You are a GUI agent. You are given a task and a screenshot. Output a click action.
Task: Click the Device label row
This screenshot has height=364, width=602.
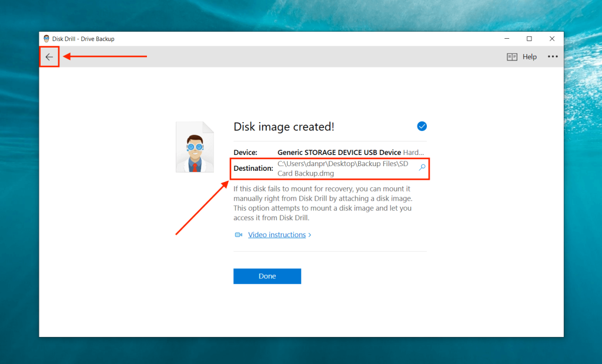(x=246, y=151)
